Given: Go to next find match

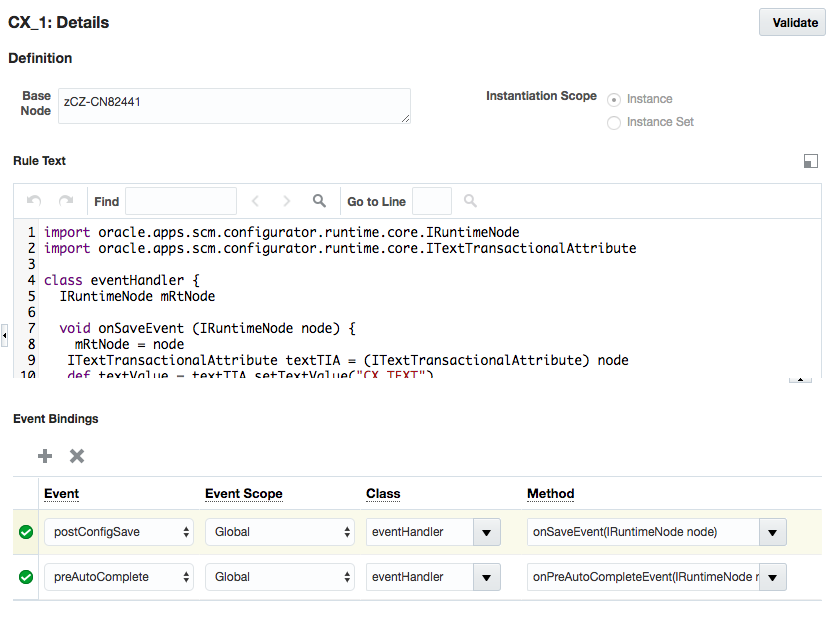Looking at the screenshot, I should point(287,201).
